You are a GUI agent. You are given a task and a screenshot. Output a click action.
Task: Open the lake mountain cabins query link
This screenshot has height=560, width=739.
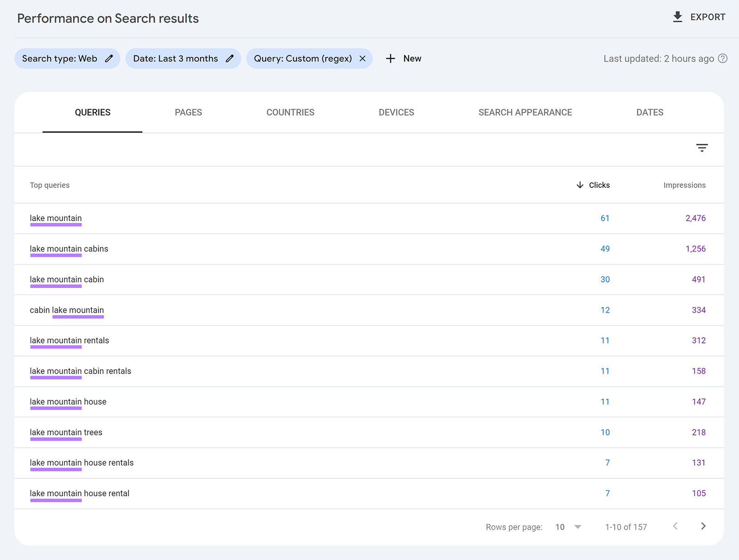[68, 248]
